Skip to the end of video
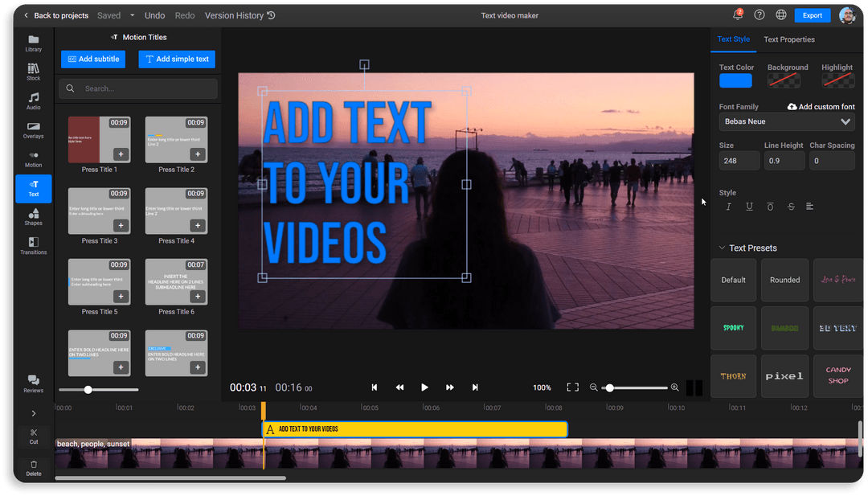868x496 pixels. (475, 387)
